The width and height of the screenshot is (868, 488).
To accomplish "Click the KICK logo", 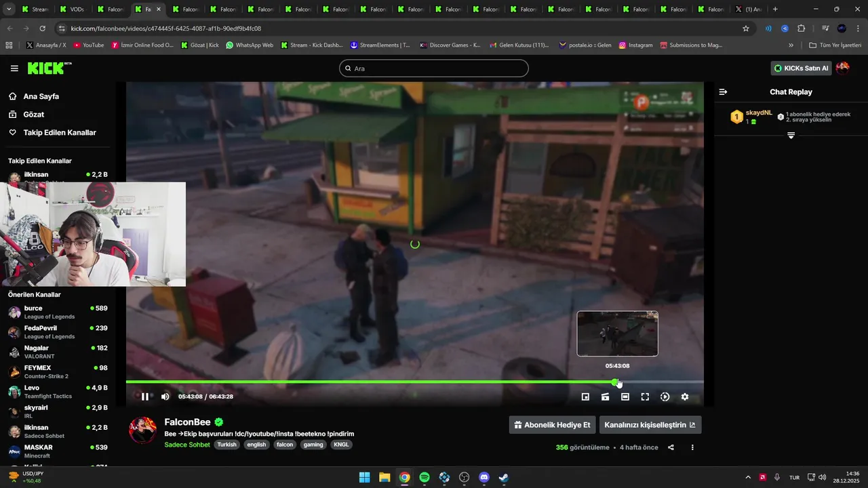I will (50, 68).
